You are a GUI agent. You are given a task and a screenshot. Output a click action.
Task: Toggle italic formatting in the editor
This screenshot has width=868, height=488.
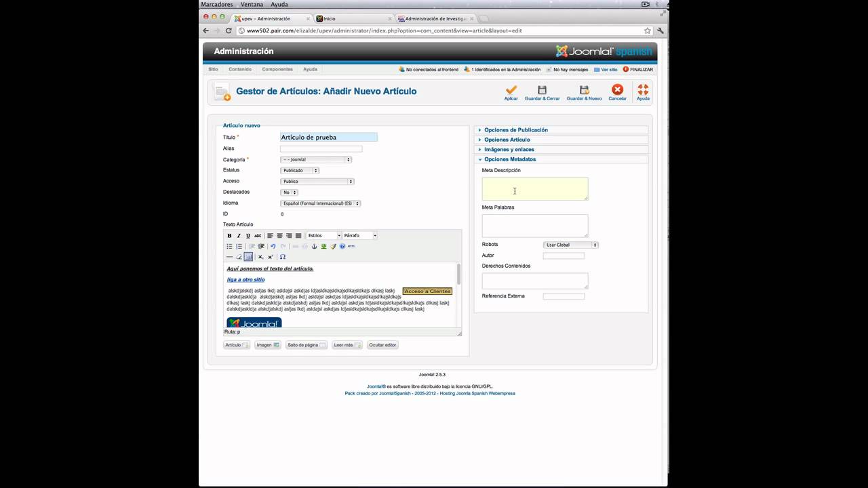tap(239, 236)
